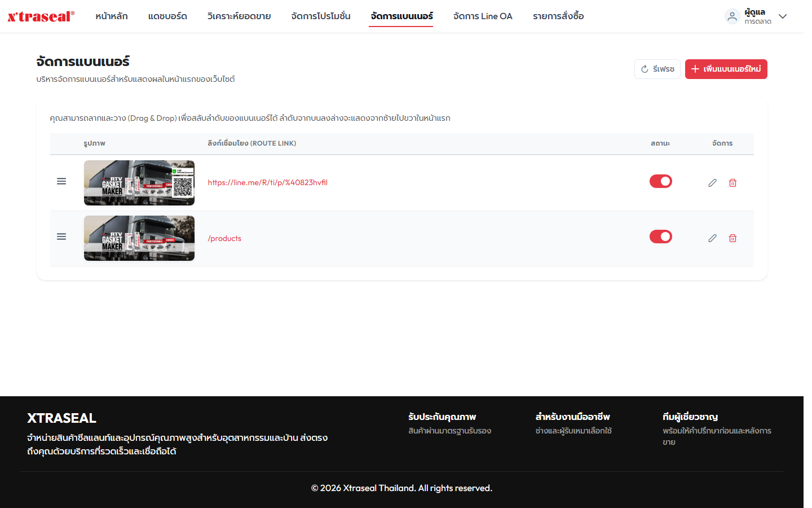Click the เพิ่มแบนเนอร์ใหม่ button
Image resolution: width=812 pixels, height=508 pixels.
(x=726, y=69)
